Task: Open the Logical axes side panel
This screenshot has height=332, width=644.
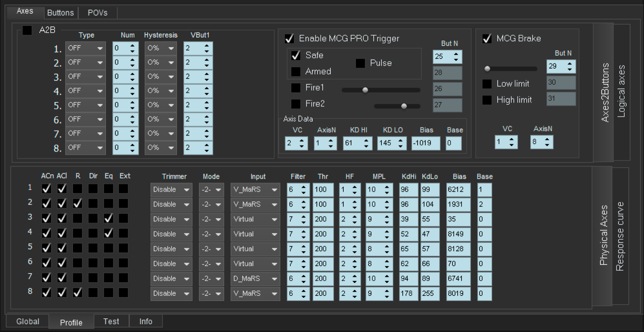Action: tap(622, 91)
